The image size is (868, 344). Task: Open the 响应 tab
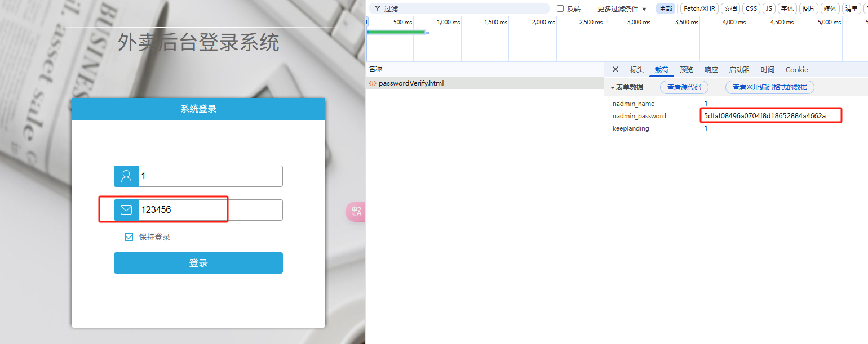[711, 70]
